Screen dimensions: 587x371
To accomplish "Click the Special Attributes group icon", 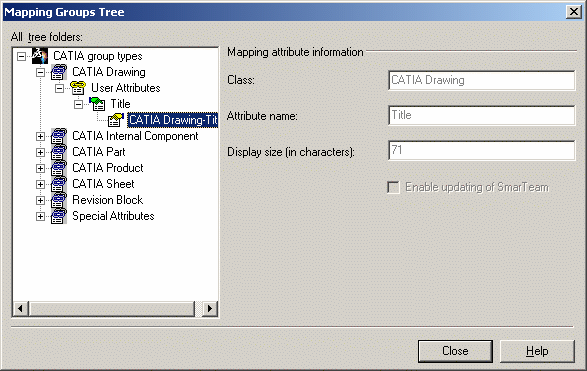I will (59, 216).
